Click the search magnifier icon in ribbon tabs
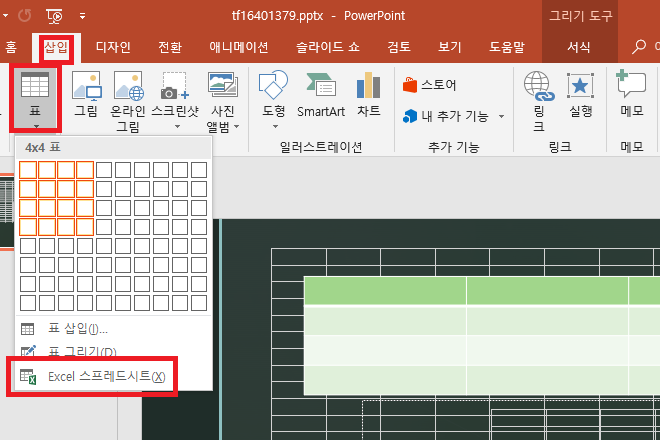Viewport: 660px width, 440px height. [639, 46]
